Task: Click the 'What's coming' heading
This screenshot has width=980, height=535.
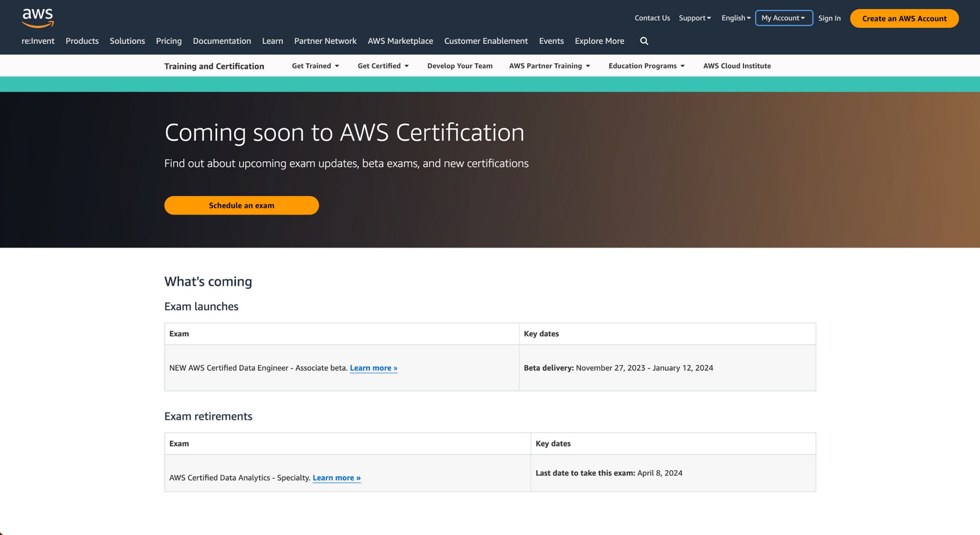Action: pyautogui.click(x=208, y=282)
